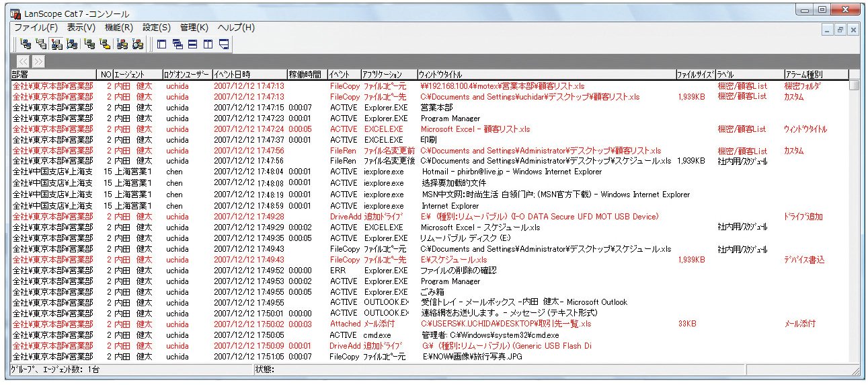The width and height of the screenshot is (868, 385).
Task: Click the first network computers toolbar icon
Action: tap(26, 44)
